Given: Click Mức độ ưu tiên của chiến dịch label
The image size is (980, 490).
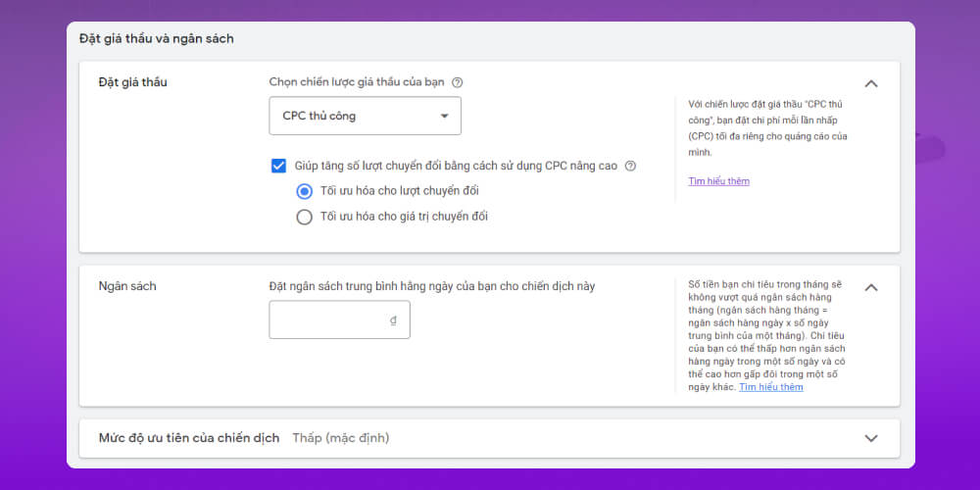Looking at the screenshot, I should (x=189, y=438).
